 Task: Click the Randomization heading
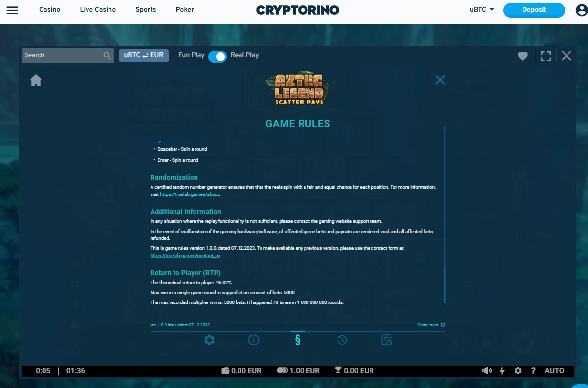pos(174,177)
